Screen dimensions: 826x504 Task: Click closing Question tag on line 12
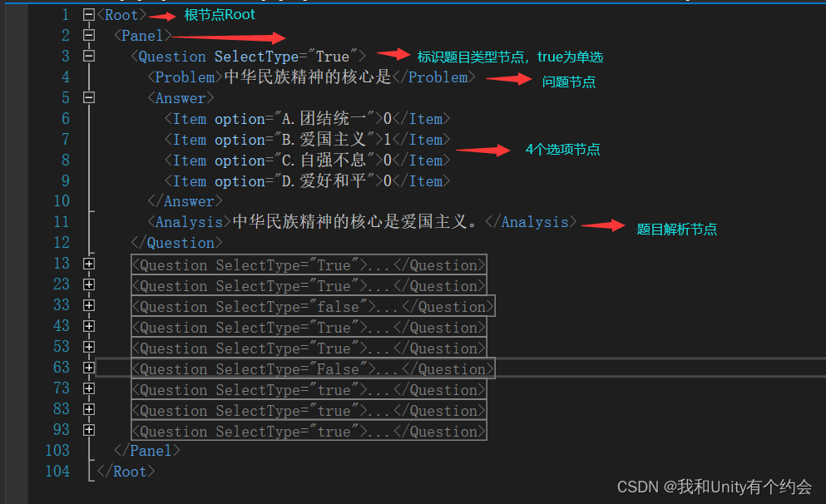[x=176, y=243]
